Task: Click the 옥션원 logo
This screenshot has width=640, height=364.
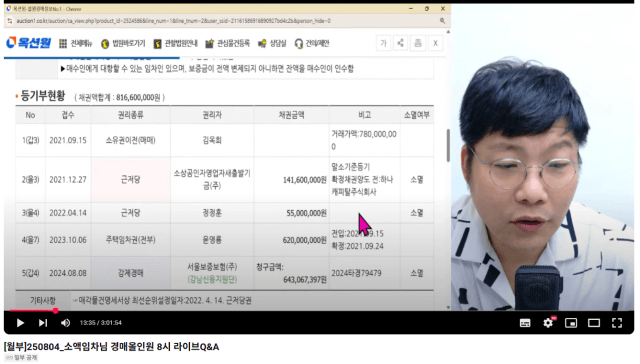Action: click(x=28, y=43)
